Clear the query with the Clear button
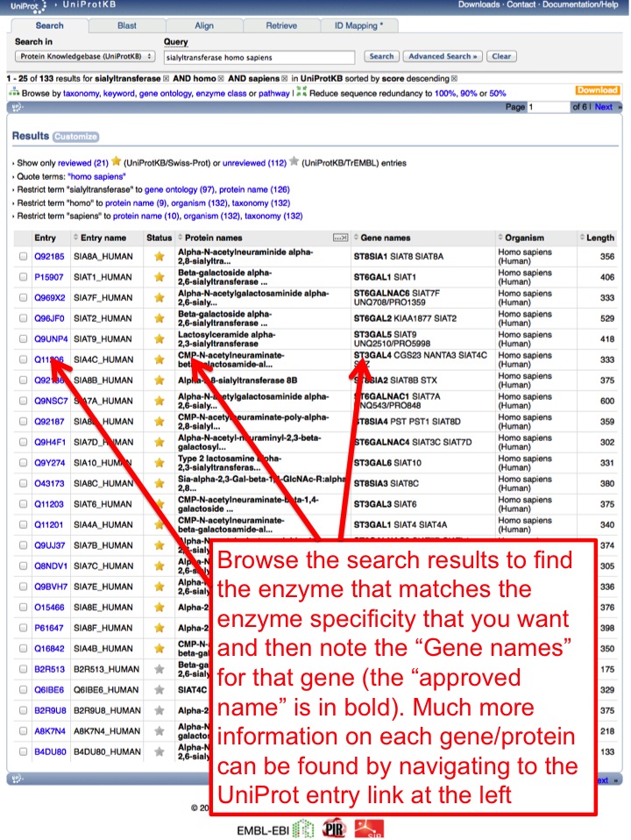Viewport: 631px width, 840px height. tap(501, 56)
